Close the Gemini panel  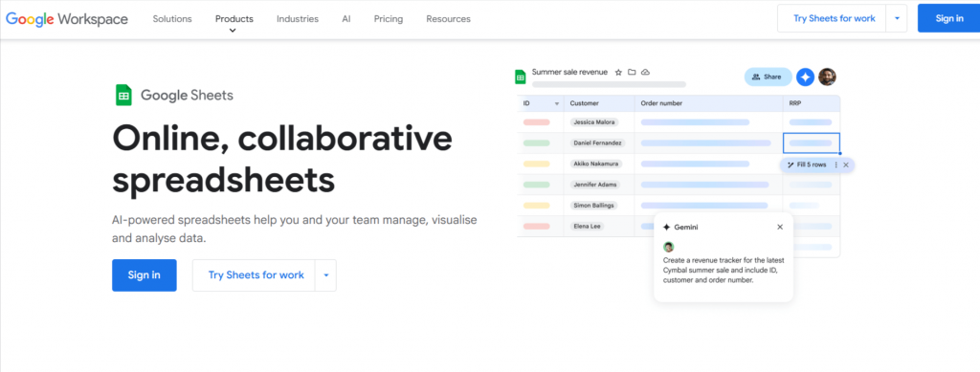tap(780, 228)
